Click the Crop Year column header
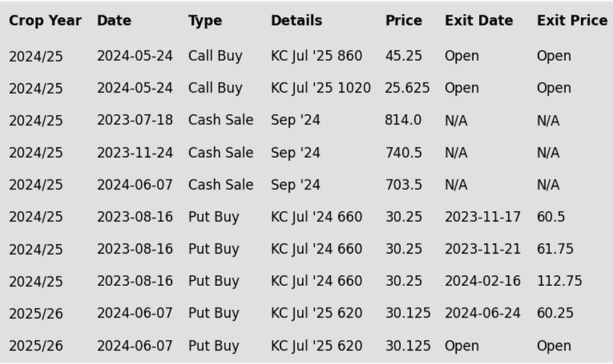This screenshot has height=364, width=613. [45, 21]
